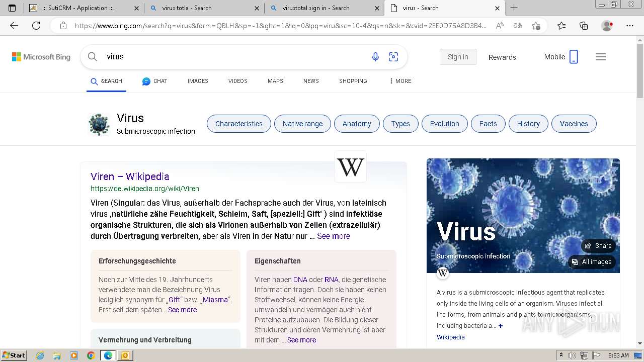
Task: Open Edge Settings and more menu
Action: pos(629,26)
